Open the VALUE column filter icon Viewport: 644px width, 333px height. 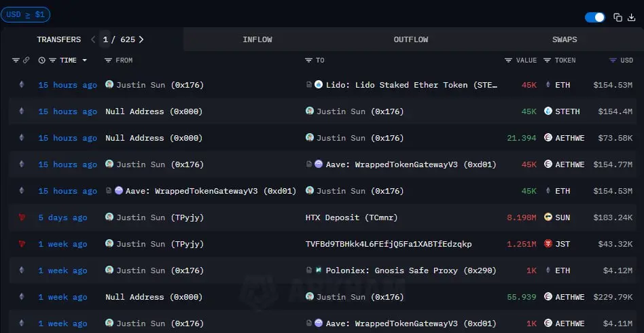508,60
